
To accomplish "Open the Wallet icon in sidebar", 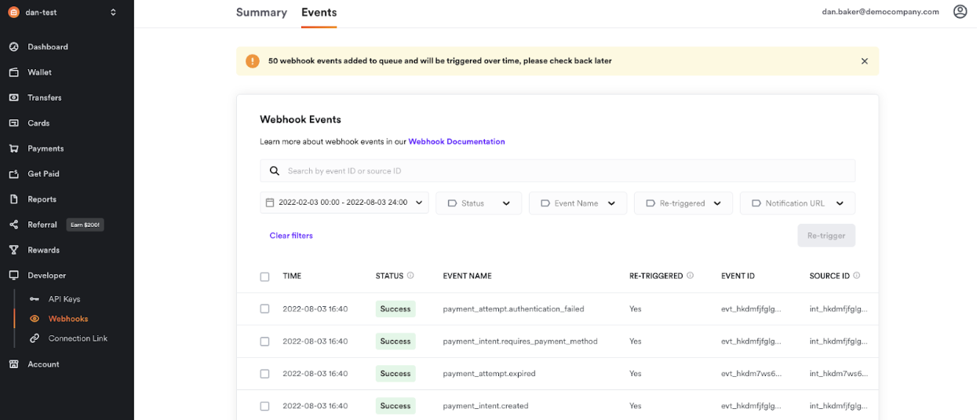I will pos(13,72).
